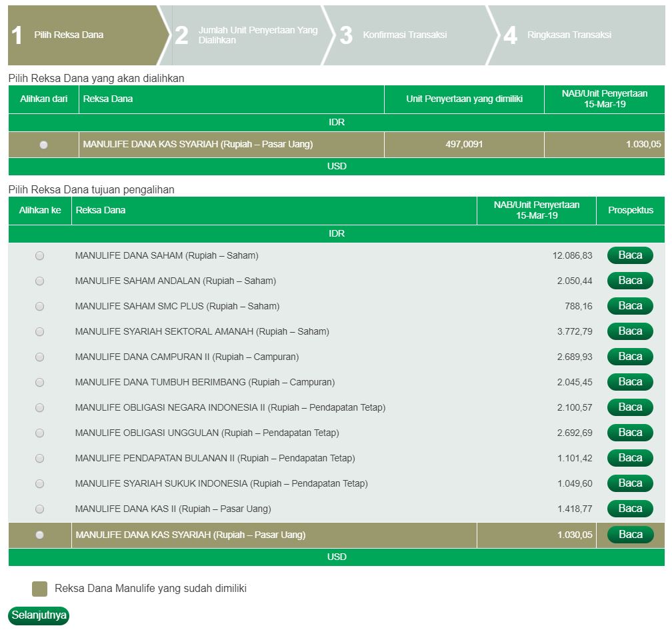Click legend text Reksa Dana Manulife yang sudah dimiliki
Screen dimensions: 672x632
point(151,589)
